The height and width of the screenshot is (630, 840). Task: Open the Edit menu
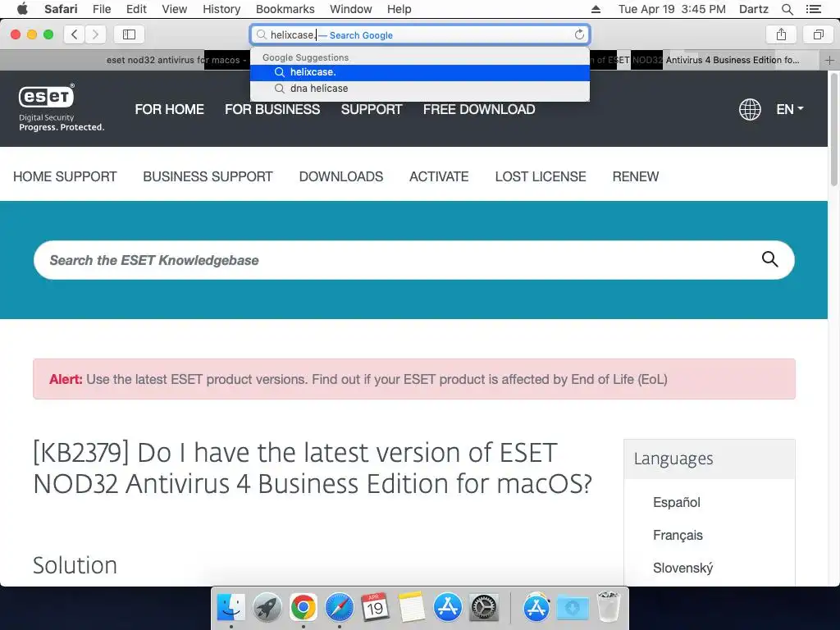point(136,9)
